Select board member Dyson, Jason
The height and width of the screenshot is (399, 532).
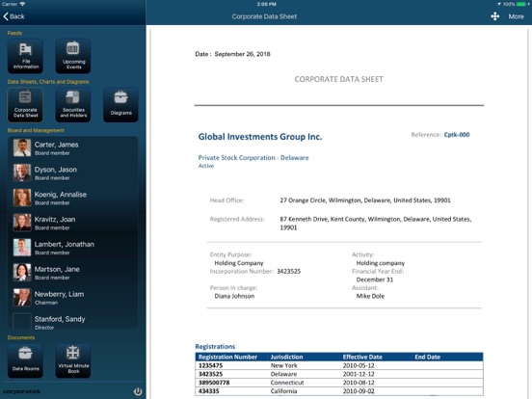pos(73,173)
